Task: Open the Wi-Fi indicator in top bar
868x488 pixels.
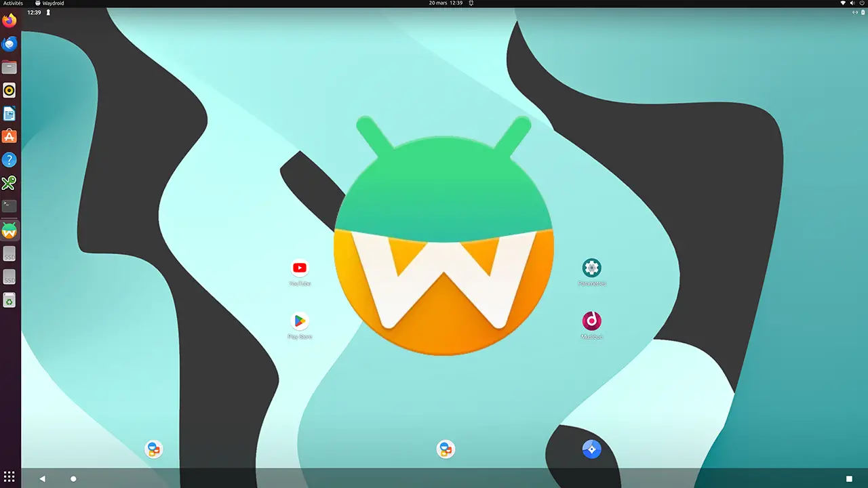Action: [843, 3]
